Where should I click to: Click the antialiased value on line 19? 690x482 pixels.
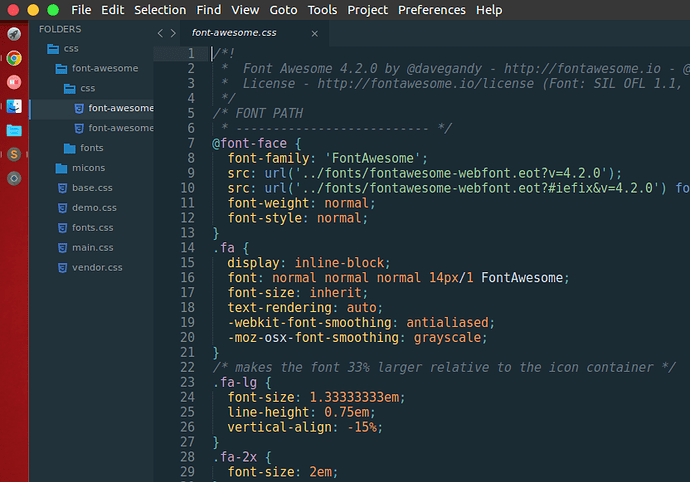pos(447,323)
